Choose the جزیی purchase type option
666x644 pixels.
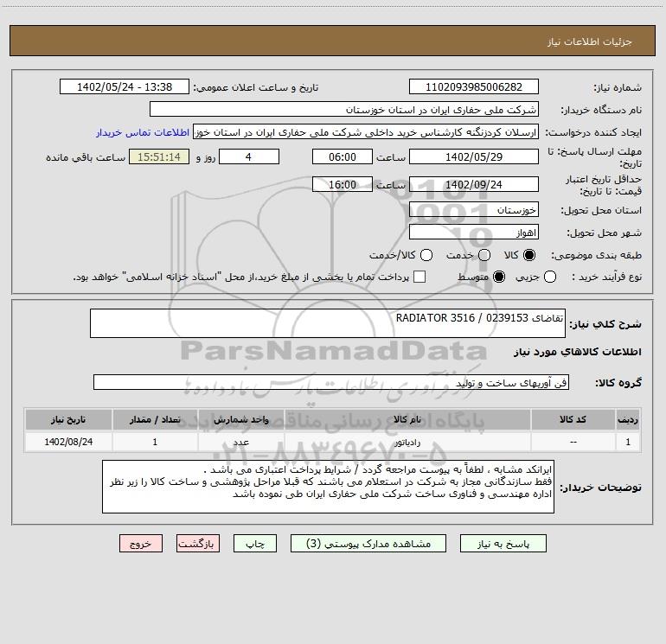pos(550,277)
